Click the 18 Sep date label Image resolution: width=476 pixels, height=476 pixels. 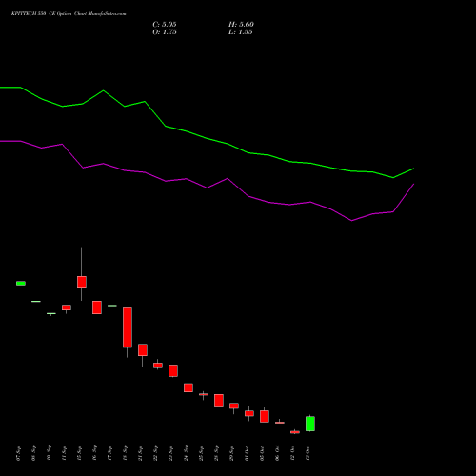point(125,453)
